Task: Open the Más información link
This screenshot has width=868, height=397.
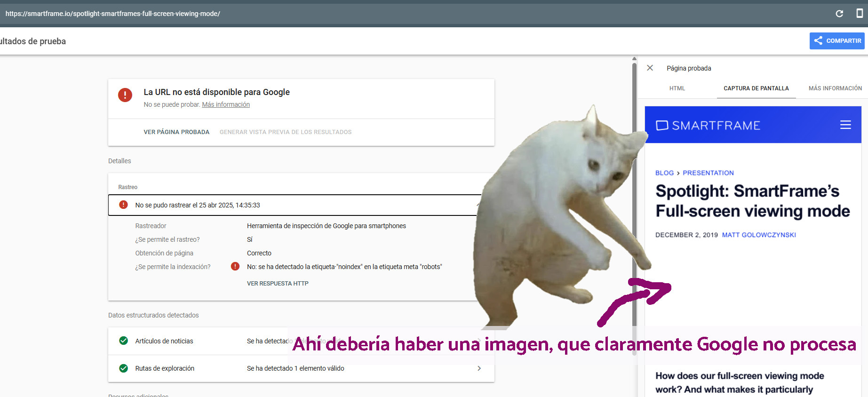Action: point(226,104)
